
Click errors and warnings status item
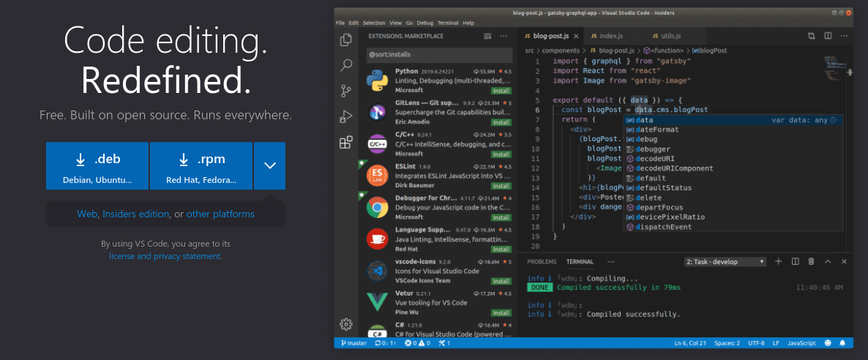(417, 343)
